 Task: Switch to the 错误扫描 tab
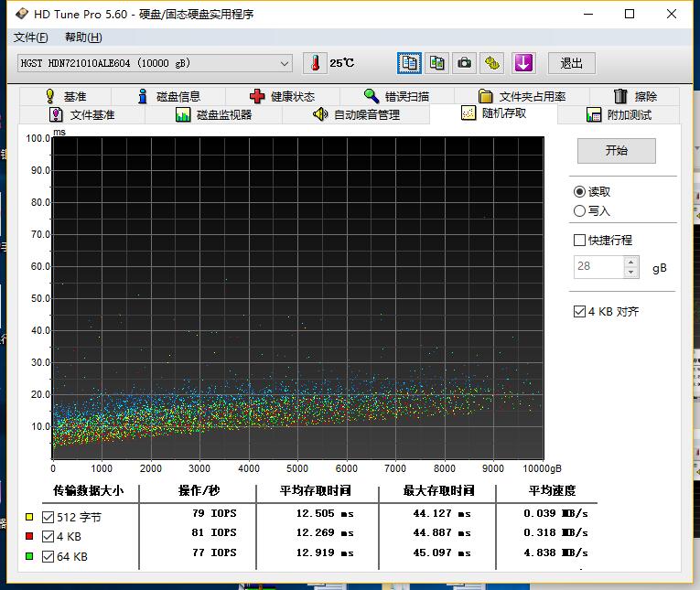pos(397,96)
